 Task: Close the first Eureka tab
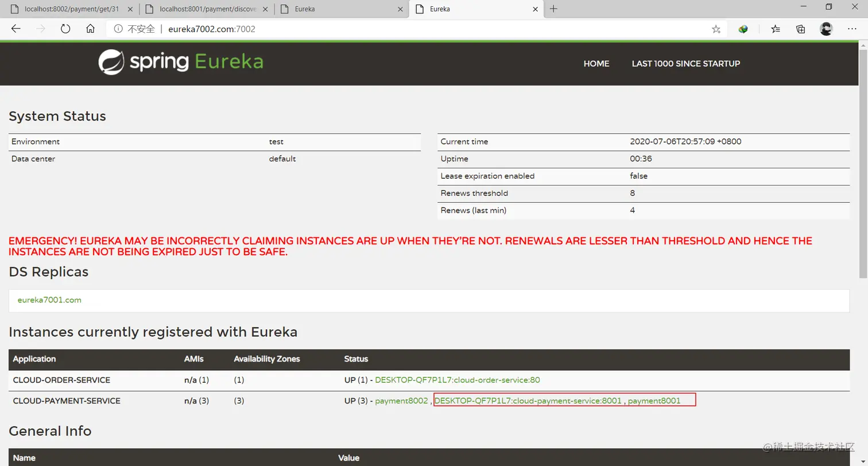[x=400, y=9]
